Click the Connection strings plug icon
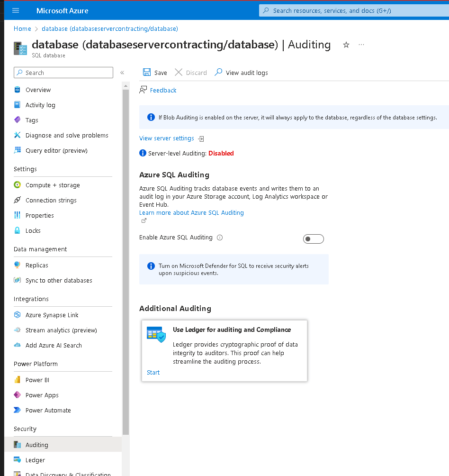 point(17,200)
